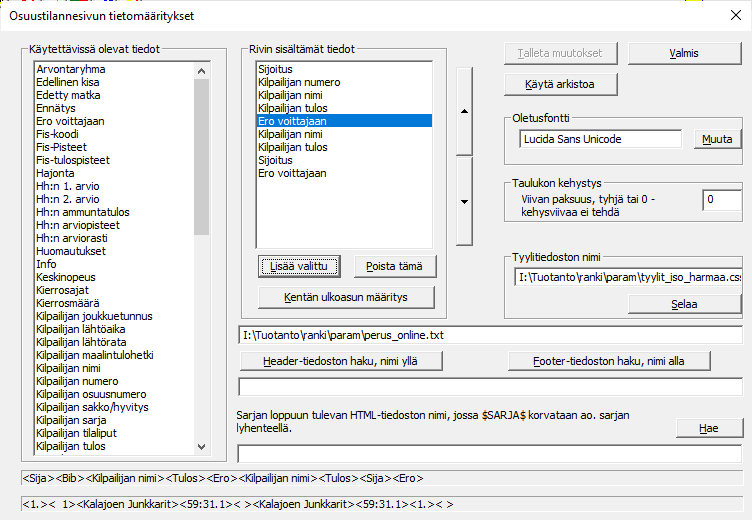Viewport: 752px width, 520px height.
Task: Click Header-tiedoston haku button
Action: click(x=341, y=360)
